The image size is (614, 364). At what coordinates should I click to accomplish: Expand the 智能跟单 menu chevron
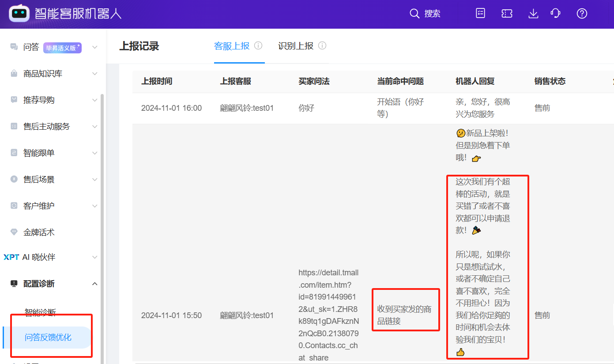pos(95,153)
